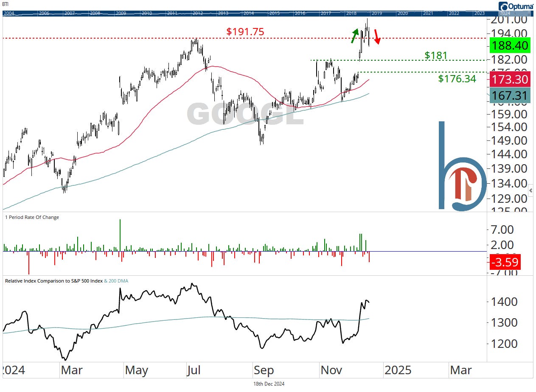
Task: Click the 154.00 price axis value
Action: tap(508, 127)
